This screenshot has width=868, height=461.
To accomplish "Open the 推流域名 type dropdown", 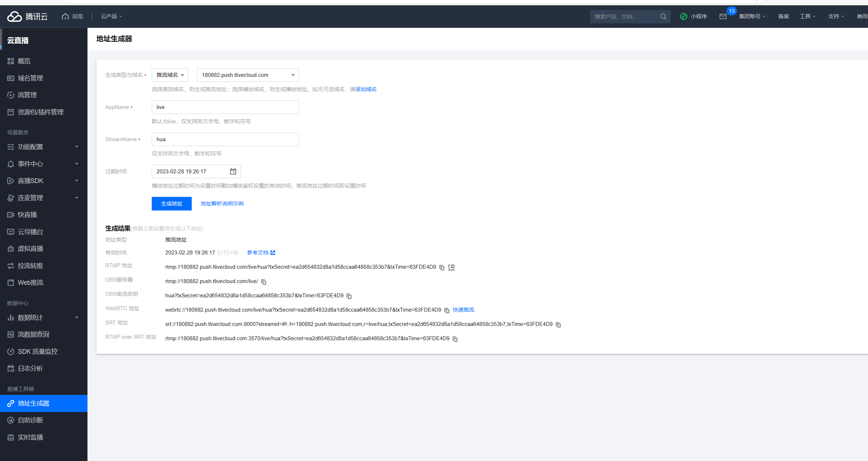I will click(x=170, y=75).
